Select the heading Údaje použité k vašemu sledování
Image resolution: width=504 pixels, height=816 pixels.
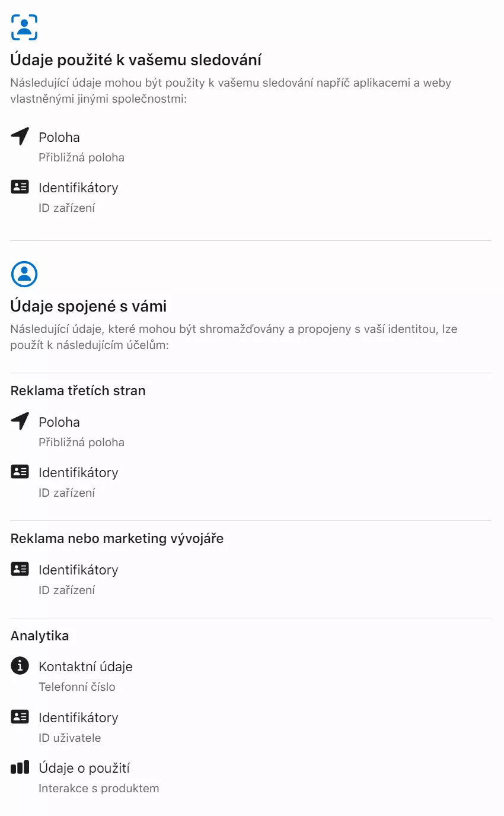pos(136,60)
